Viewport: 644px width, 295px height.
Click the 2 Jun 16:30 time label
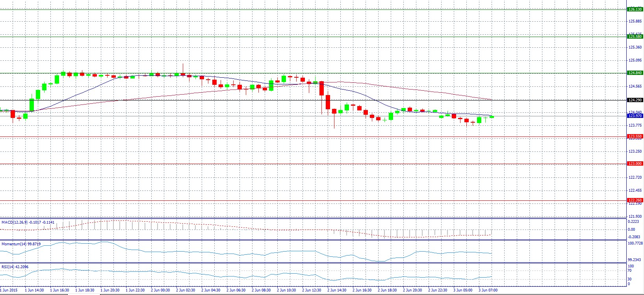pyautogui.click(x=362, y=290)
